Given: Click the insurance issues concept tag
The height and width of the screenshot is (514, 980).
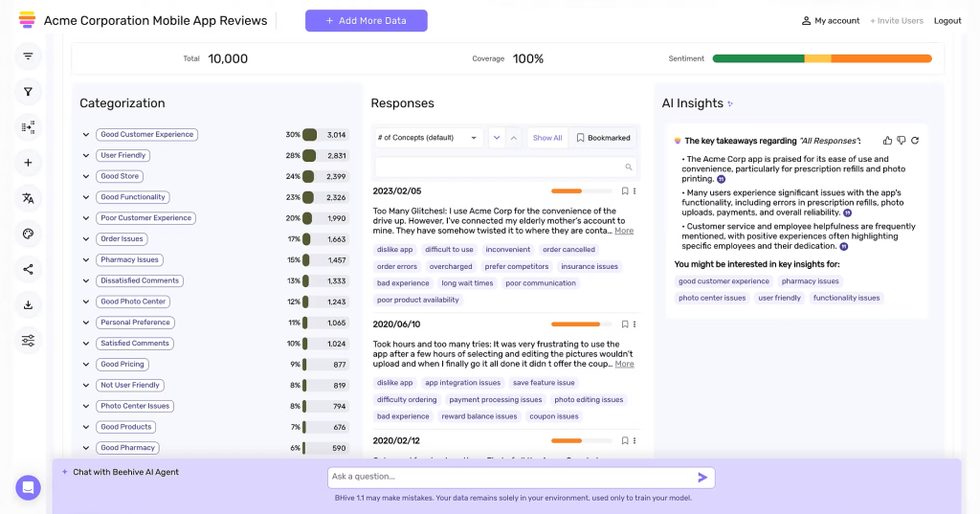Looking at the screenshot, I should tap(590, 266).
